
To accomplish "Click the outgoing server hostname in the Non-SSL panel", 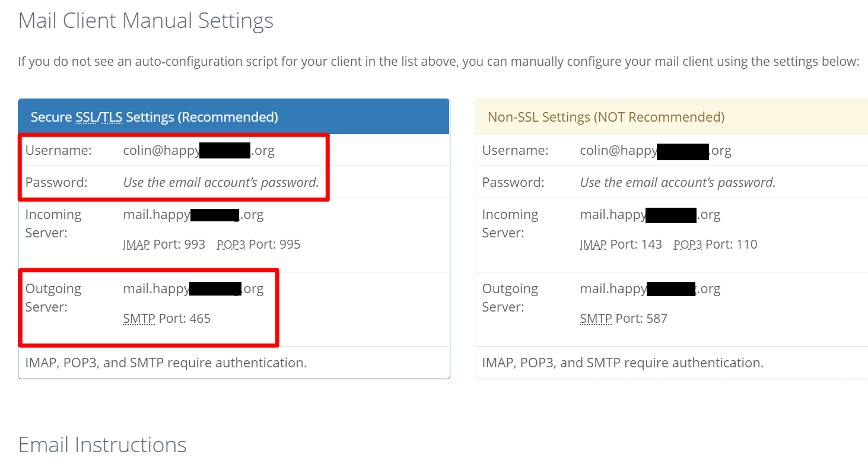I will tap(650, 289).
